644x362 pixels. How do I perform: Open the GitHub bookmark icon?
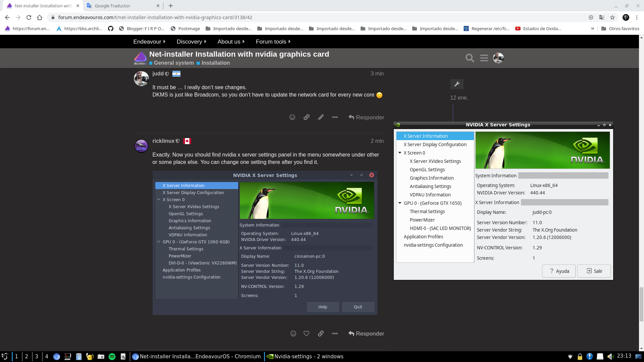[x=111, y=28]
